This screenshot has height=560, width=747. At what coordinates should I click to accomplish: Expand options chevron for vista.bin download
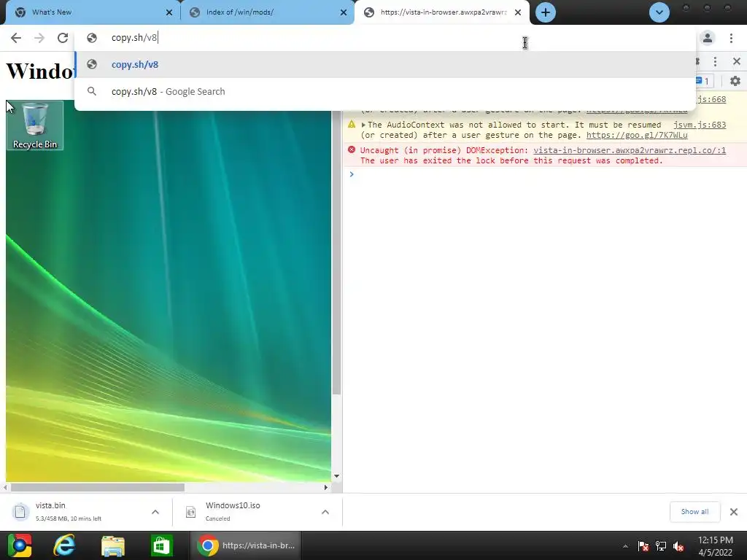point(155,512)
